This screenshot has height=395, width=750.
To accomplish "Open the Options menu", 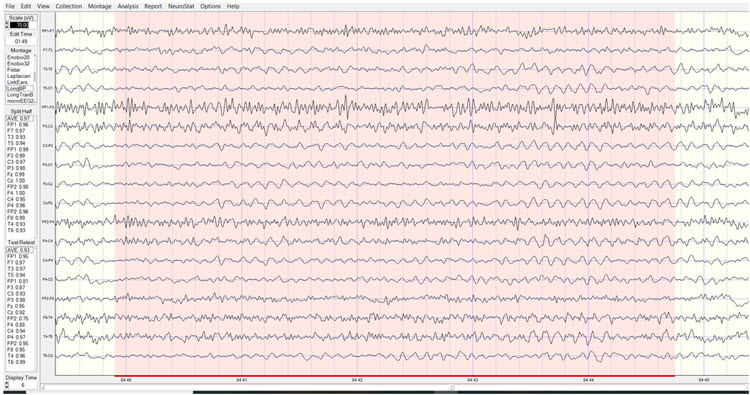I will coord(210,6).
